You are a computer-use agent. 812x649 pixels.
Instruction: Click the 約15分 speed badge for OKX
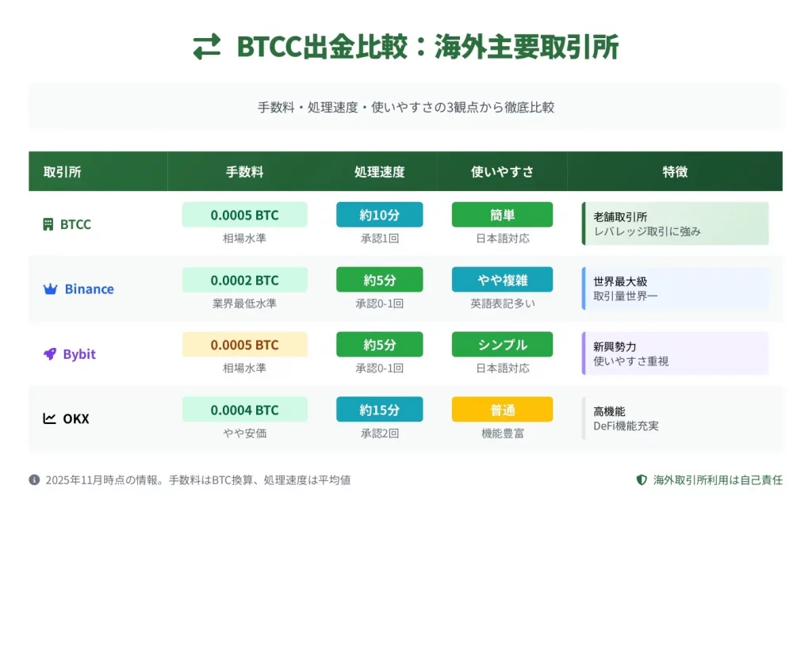pos(379,410)
